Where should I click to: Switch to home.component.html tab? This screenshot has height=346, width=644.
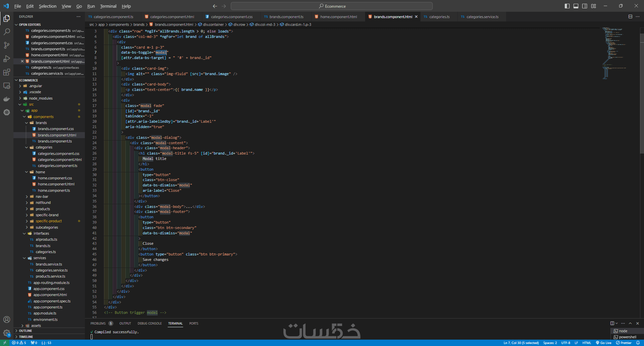(x=338, y=17)
